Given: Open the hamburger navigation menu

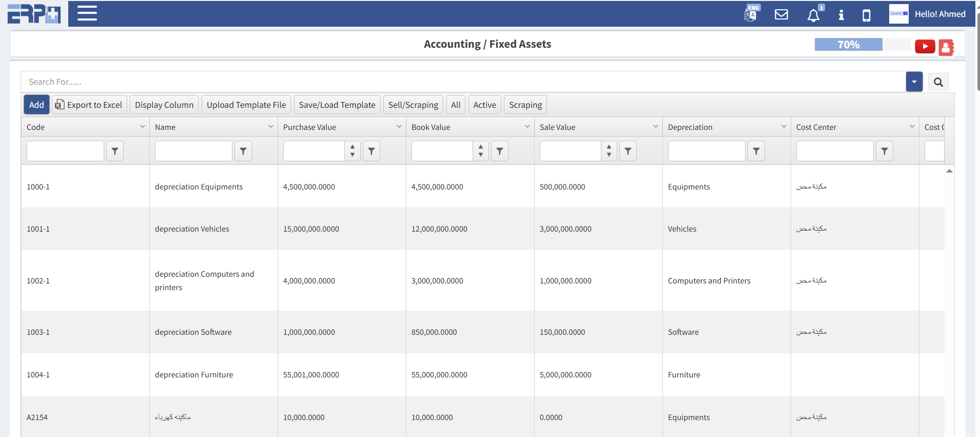Looking at the screenshot, I should [x=87, y=13].
